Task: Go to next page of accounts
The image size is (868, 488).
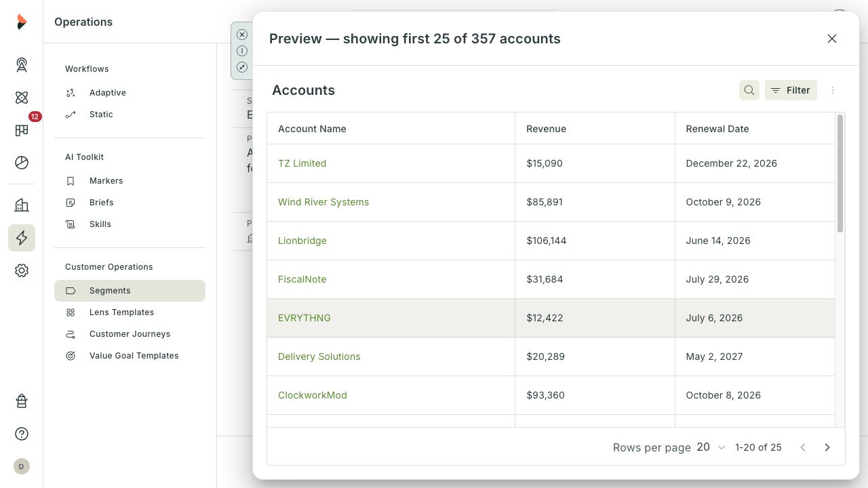Action: [827, 447]
